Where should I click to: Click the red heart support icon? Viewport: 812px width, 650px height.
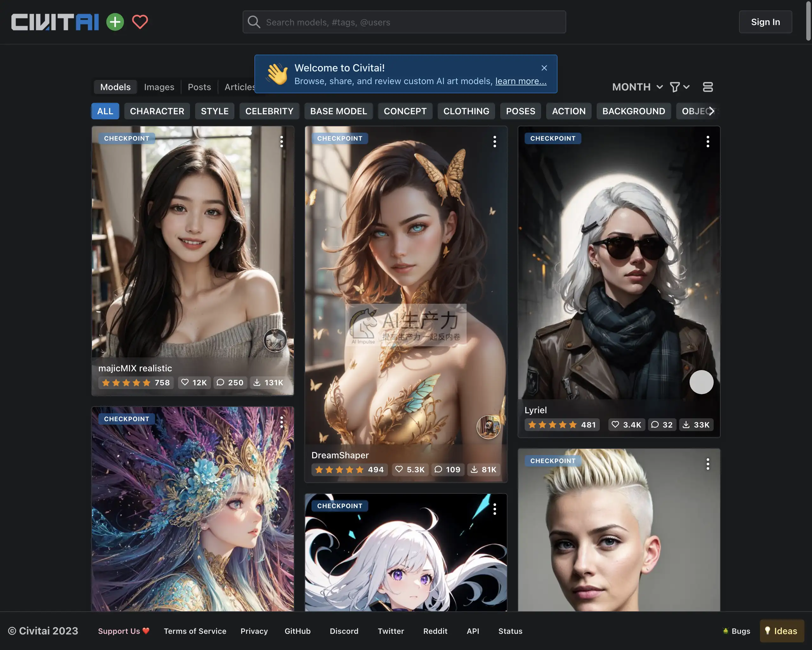point(140,22)
